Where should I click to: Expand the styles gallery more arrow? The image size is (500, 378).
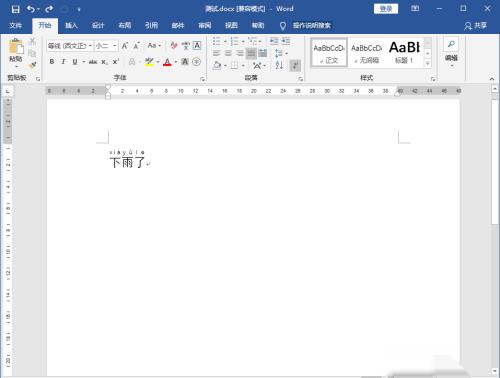coord(428,64)
